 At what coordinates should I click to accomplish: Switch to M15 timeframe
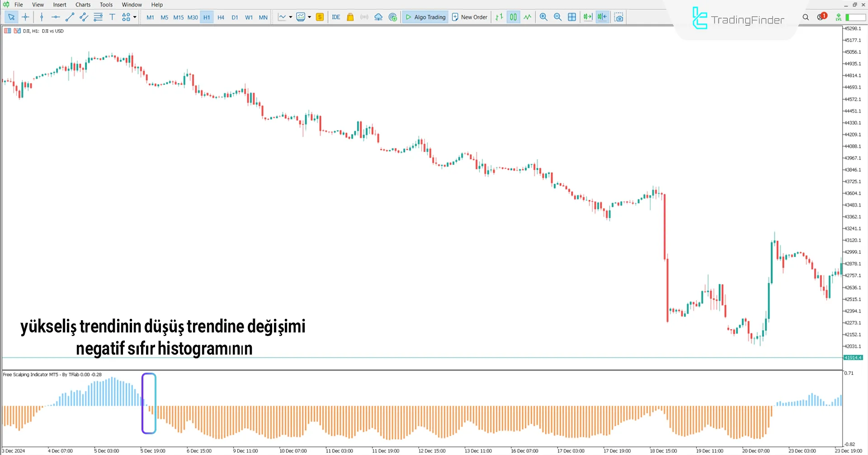point(178,17)
